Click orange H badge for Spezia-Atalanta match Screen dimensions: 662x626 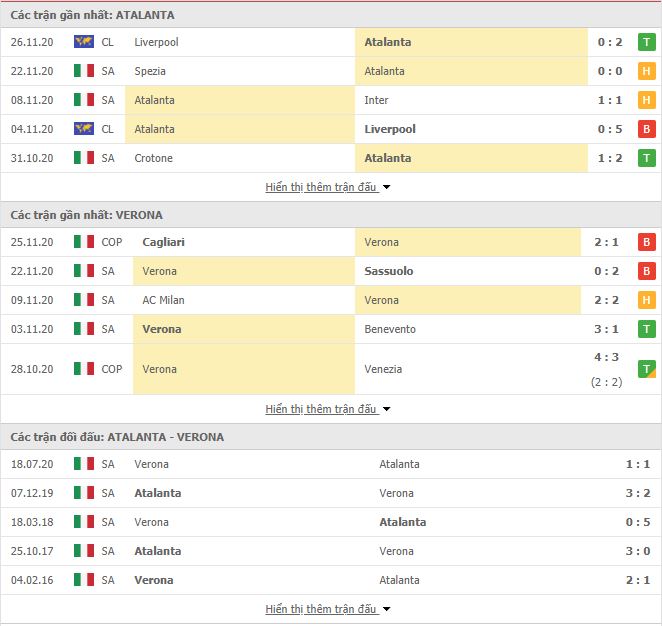pyautogui.click(x=646, y=71)
